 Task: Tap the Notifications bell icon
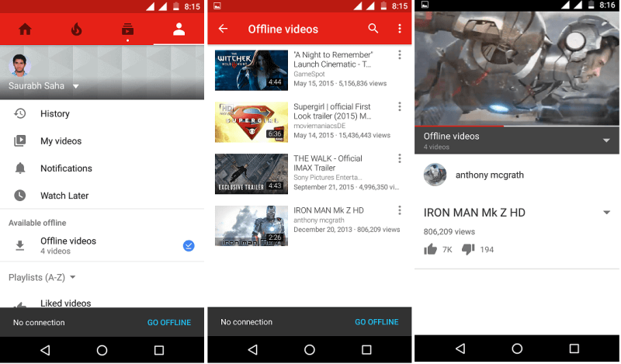pyautogui.click(x=20, y=168)
